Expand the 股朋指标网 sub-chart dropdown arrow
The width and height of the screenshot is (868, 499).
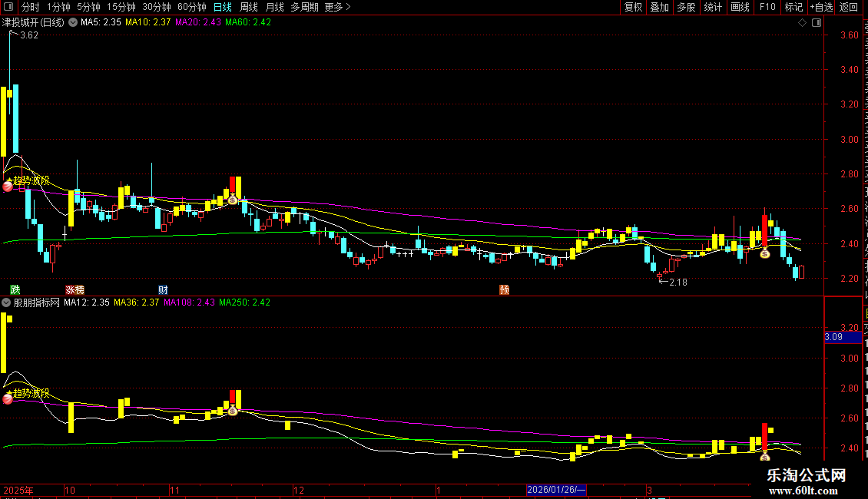pos(6,302)
